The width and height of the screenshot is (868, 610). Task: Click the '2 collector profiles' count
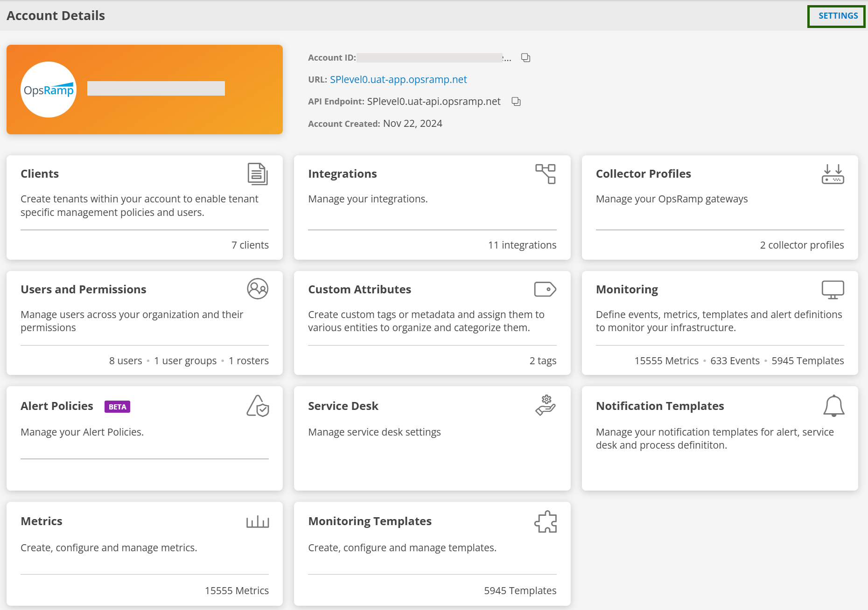click(x=802, y=245)
